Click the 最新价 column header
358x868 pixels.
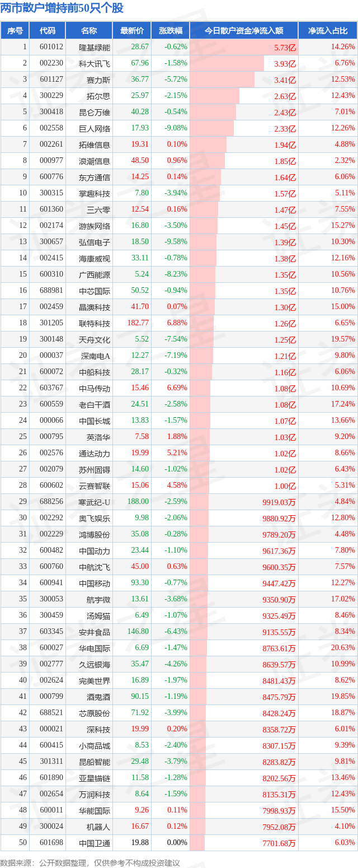click(132, 31)
